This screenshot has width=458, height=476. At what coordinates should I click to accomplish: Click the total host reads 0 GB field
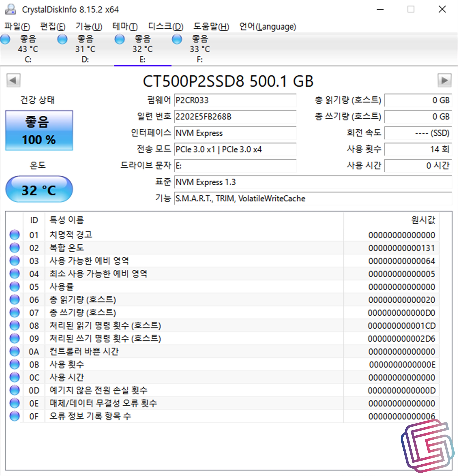tap(418, 100)
